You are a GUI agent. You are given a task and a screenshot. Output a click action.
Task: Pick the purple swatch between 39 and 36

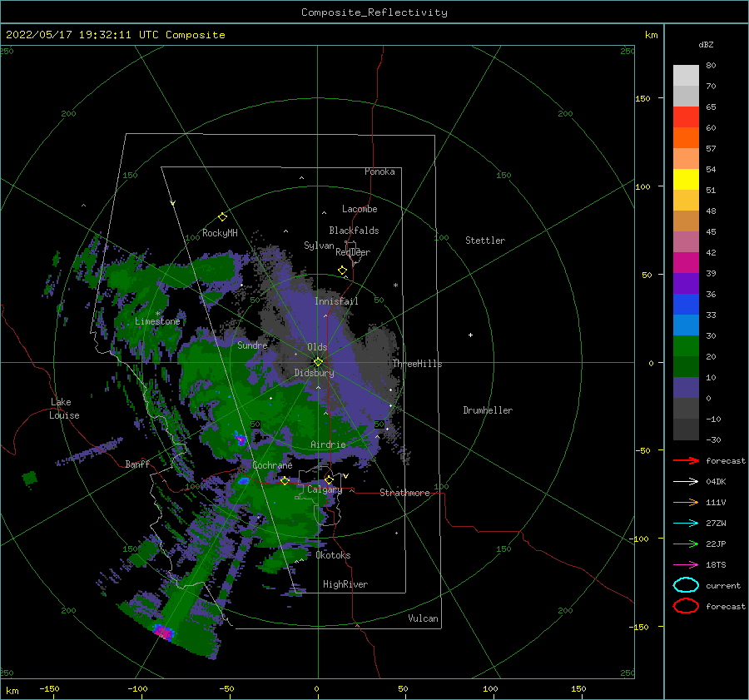click(x=686, y=283)
